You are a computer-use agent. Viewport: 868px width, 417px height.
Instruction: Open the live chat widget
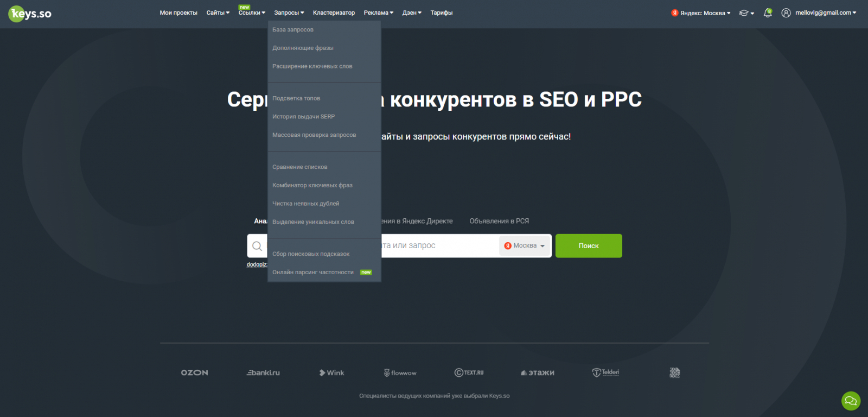851,401
